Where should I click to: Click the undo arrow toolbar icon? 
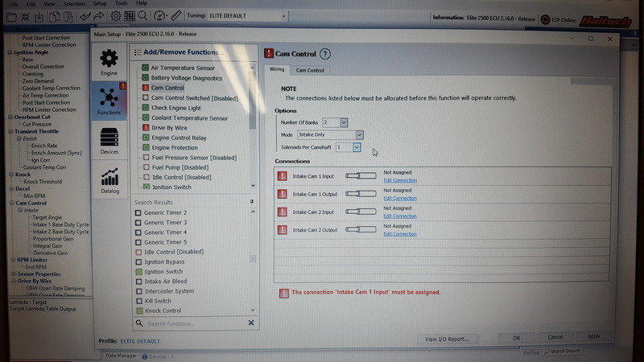click(x=85, y=16)
